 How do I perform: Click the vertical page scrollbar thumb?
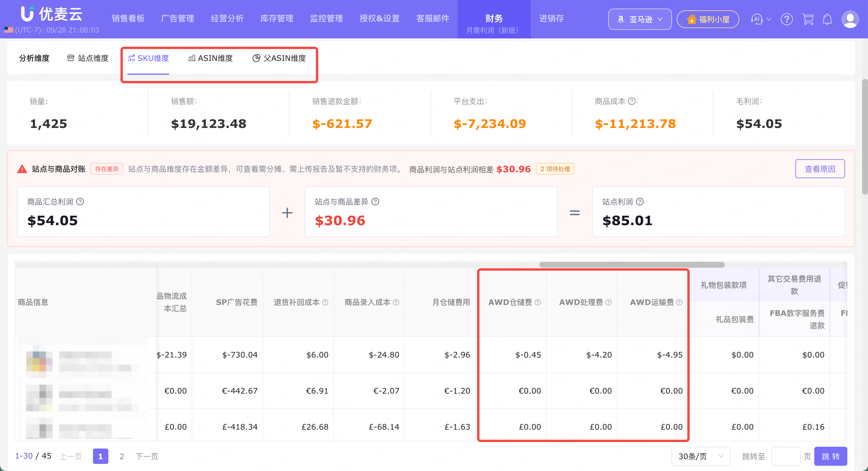865,137
